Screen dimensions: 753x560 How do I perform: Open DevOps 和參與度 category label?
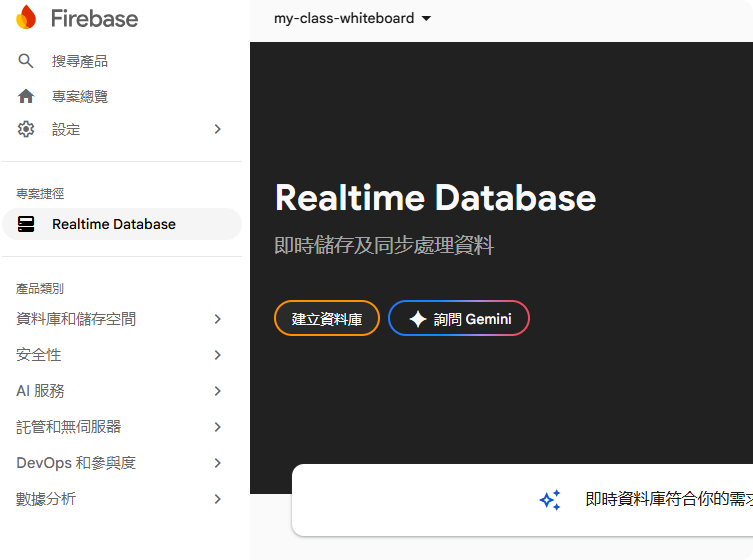coord(76,463)
